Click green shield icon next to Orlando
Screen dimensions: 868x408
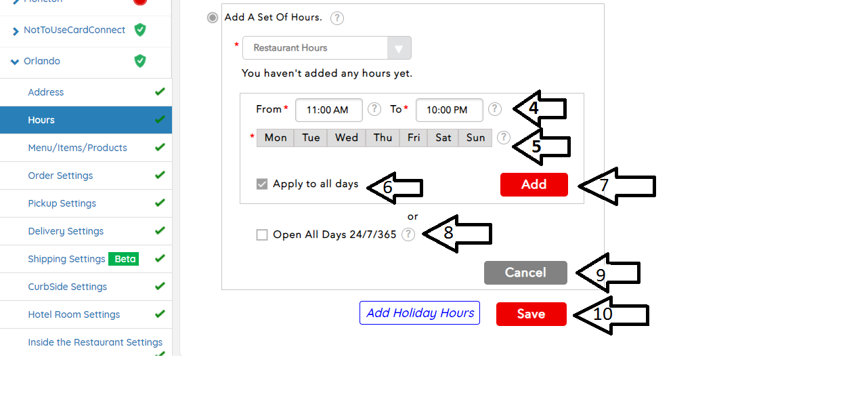[140, 61]
